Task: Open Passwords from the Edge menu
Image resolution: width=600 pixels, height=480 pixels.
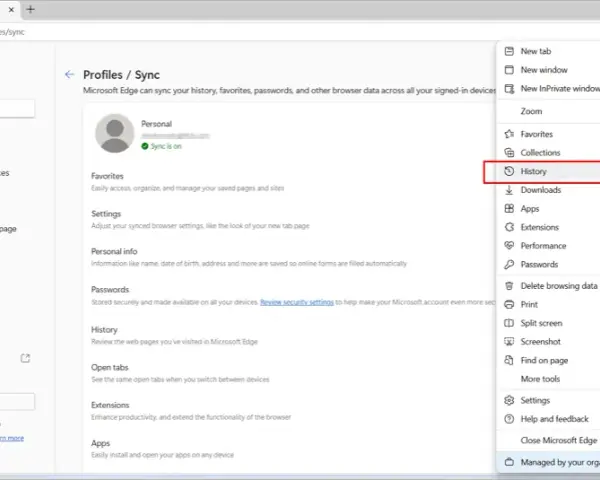Action: (548, 264)
